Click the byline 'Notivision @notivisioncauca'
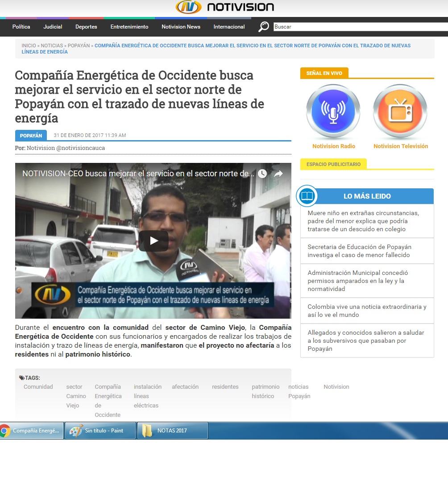The height and width of the screenshot is (482, 448). click(66, 148)
